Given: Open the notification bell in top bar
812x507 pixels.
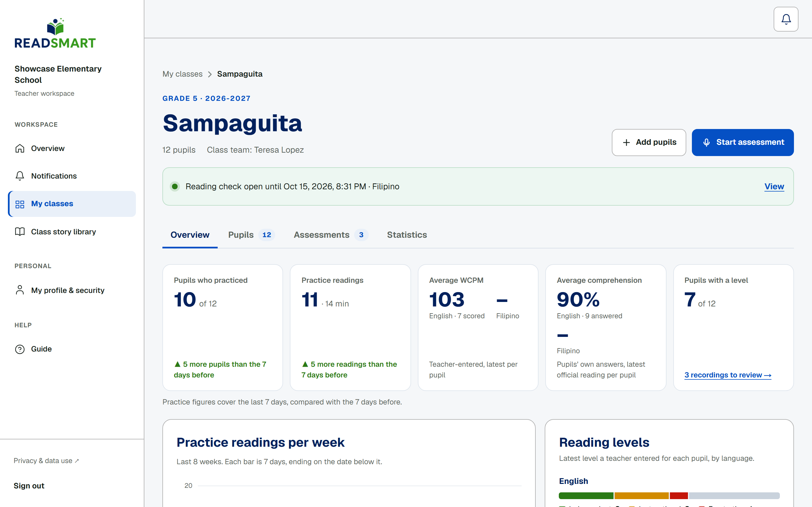Looking at the screenshot, I should point(785,19).
